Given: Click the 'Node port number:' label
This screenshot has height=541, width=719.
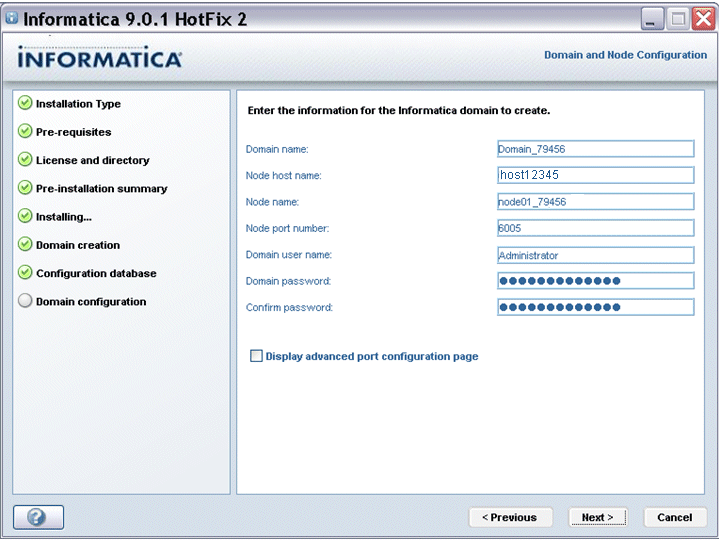Looking at the screenshot, I should pyautogui.click(x=287, y=228).
